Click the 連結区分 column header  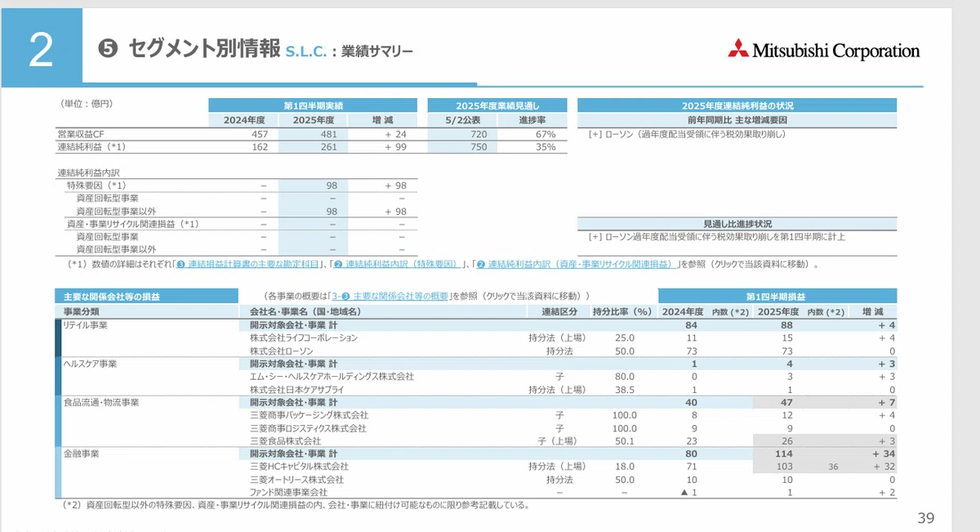(x=559, y=311)
